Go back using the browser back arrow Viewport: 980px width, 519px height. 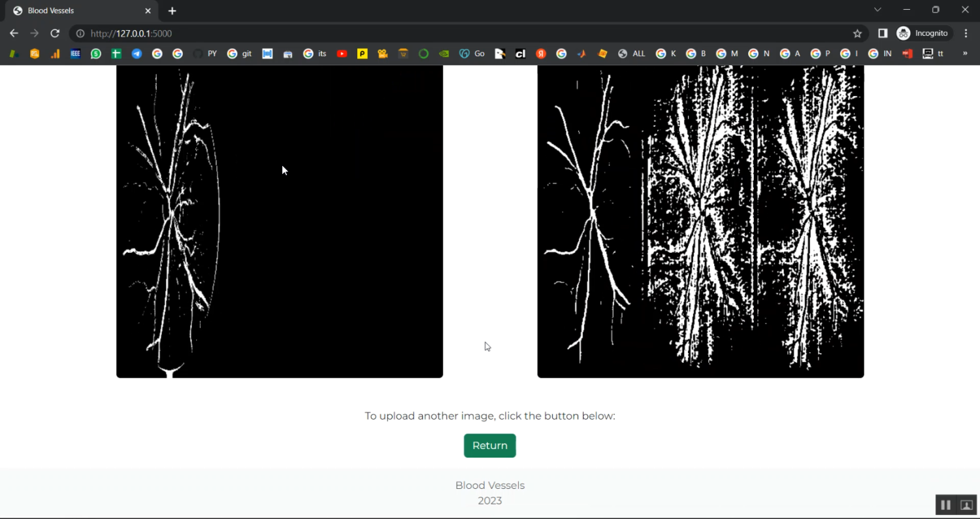point(14,33)
